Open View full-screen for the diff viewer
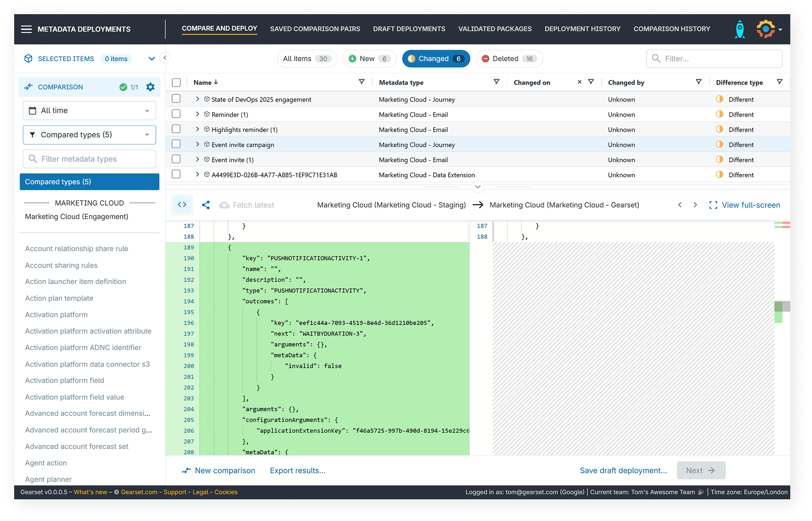This screenshot has height=521, width=812. (745, 205)
